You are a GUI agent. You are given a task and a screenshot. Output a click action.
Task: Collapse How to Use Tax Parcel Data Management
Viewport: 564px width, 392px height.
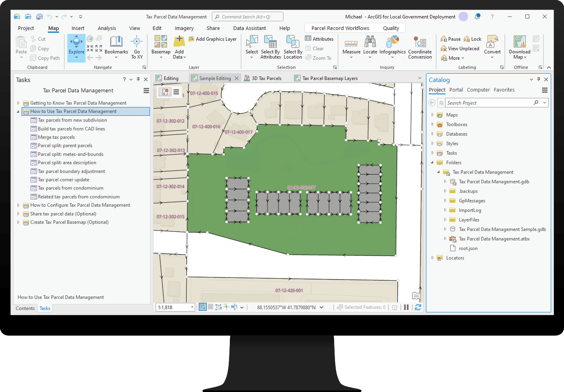point(18,111)
